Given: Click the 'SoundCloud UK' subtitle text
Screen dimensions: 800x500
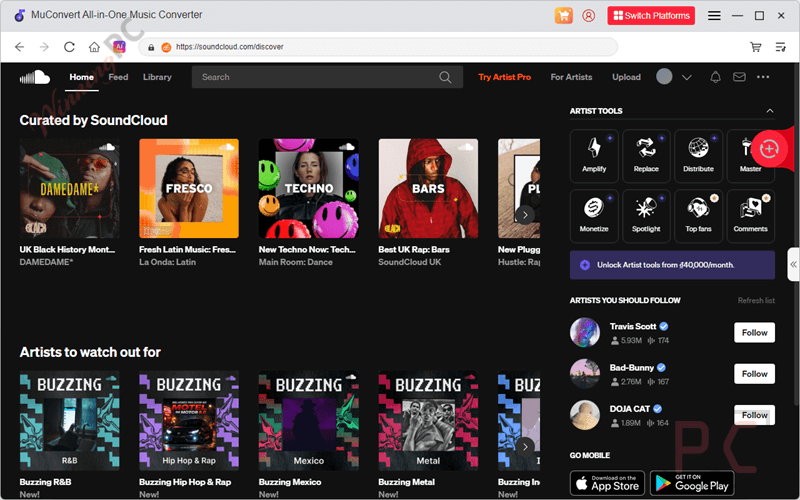Looking at the screenshot, I should [410, 262].
